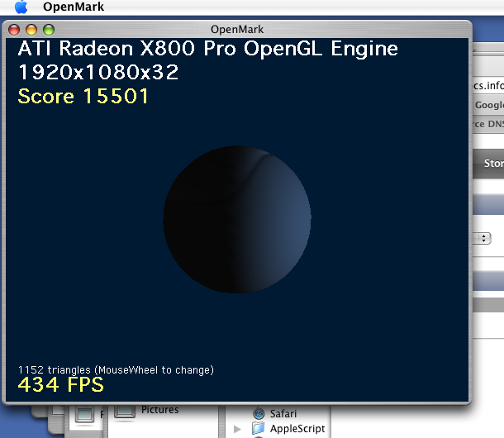This screenshot has width=504, height=438.
Task: Open the pop-up stepper in background window
Action: [x=483, y=238]
